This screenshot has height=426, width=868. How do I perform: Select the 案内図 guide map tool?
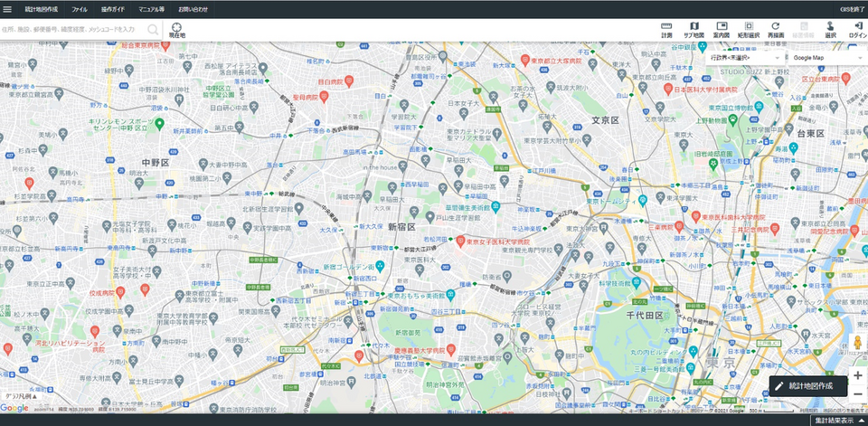click(722, 30)
